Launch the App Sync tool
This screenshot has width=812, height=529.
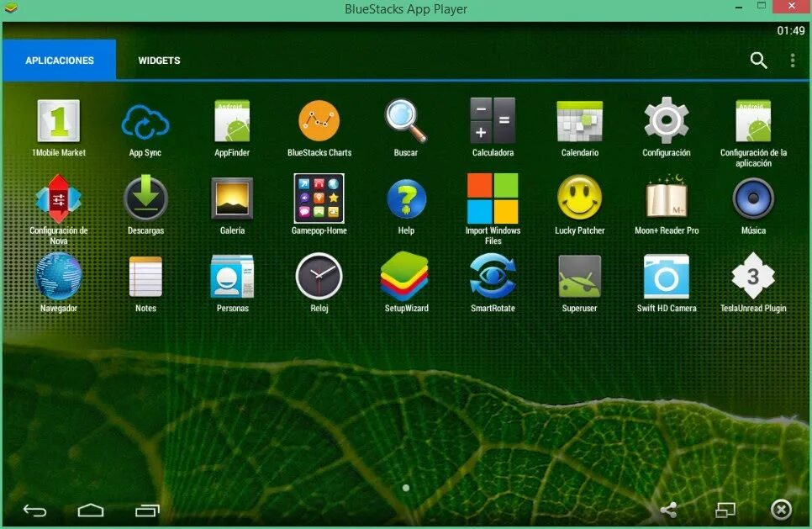pos(145,122)
